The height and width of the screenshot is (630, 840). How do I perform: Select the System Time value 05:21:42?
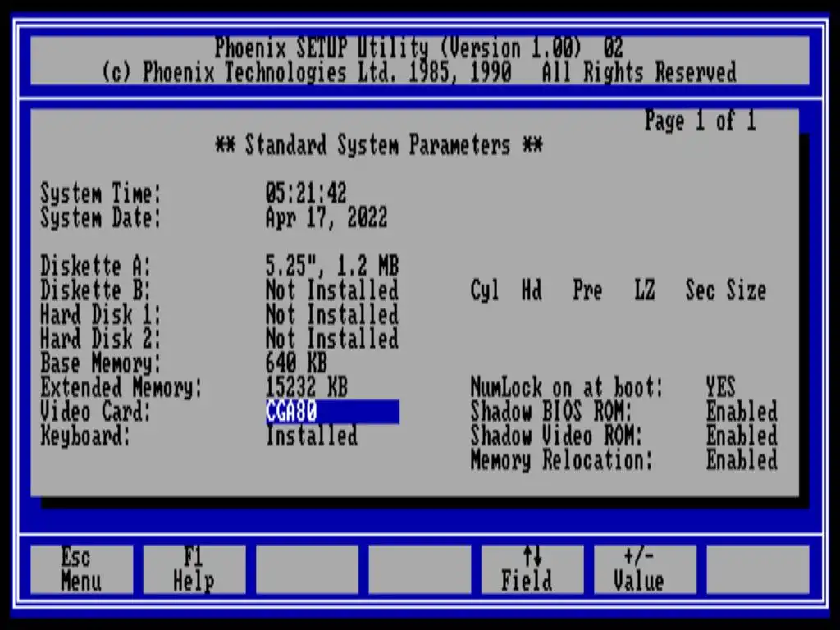306,193
